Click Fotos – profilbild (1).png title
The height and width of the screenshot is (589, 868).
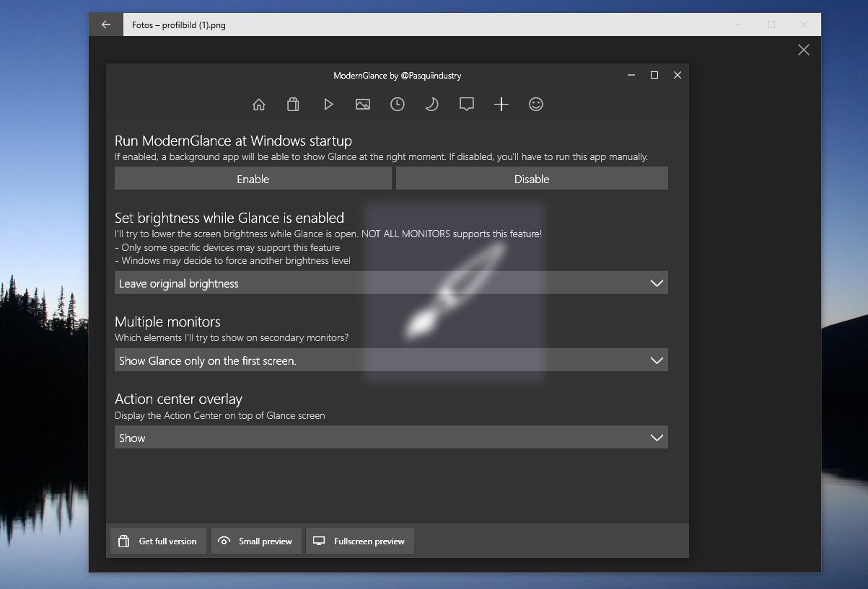(179, 25)
